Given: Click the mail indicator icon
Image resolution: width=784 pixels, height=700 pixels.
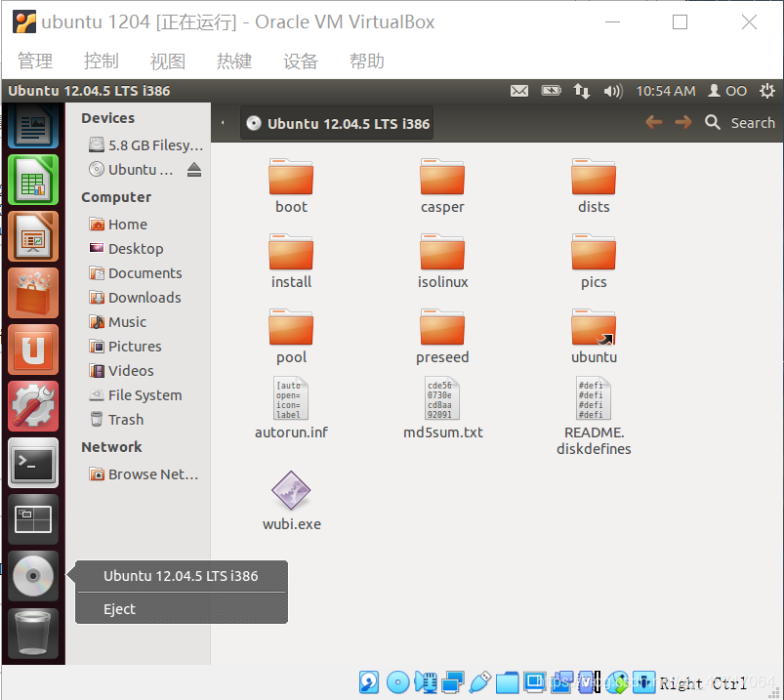Looking at the screenshot, I should coord(519,91).
